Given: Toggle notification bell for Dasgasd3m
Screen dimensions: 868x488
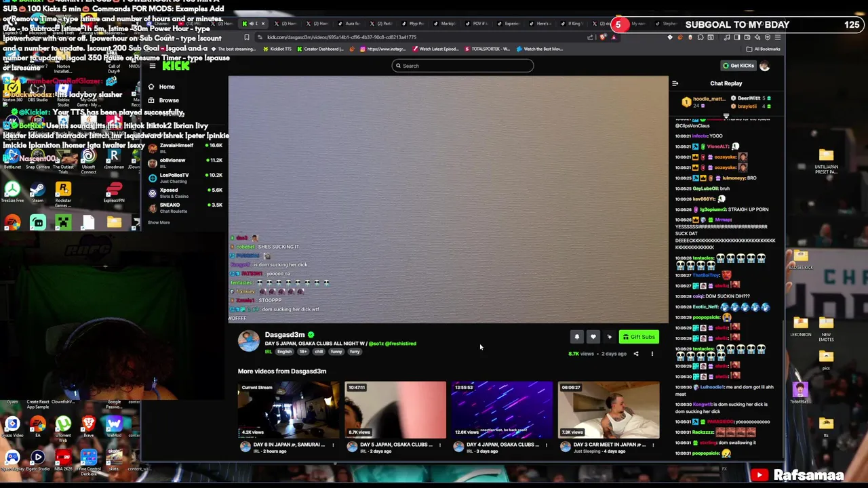Looking at the screenshot, I should coord(577,337).
